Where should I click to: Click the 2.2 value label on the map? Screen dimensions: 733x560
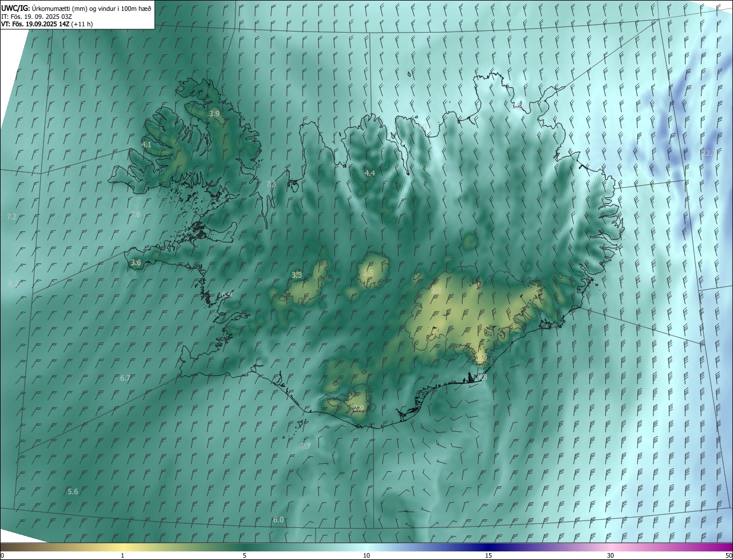(436, 290)
